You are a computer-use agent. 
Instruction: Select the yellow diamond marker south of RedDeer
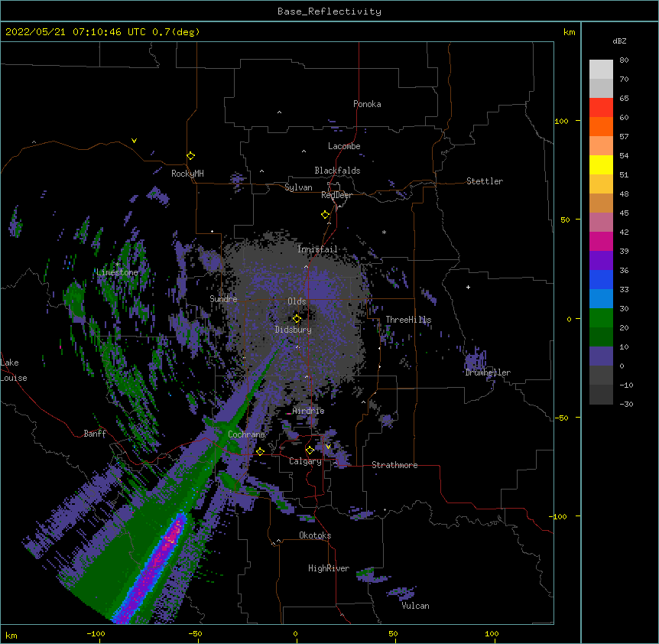coord(326,215)
